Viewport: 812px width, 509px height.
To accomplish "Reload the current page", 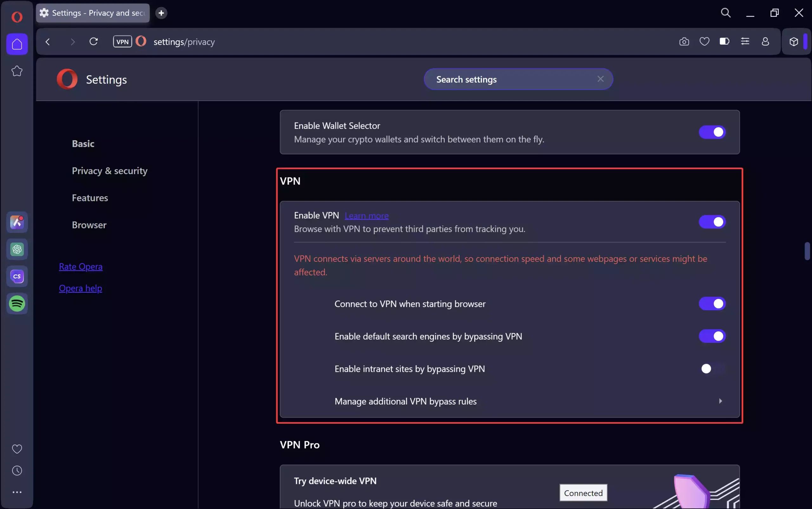I will pyautogui.click(x=94, y=41).
